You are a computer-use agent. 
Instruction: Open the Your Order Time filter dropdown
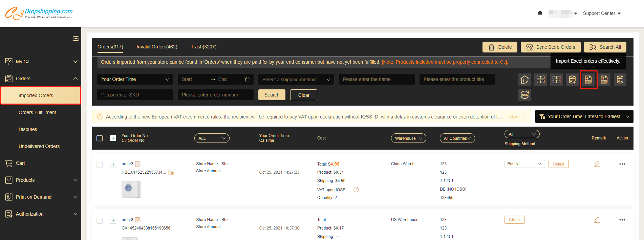(135, 80)
